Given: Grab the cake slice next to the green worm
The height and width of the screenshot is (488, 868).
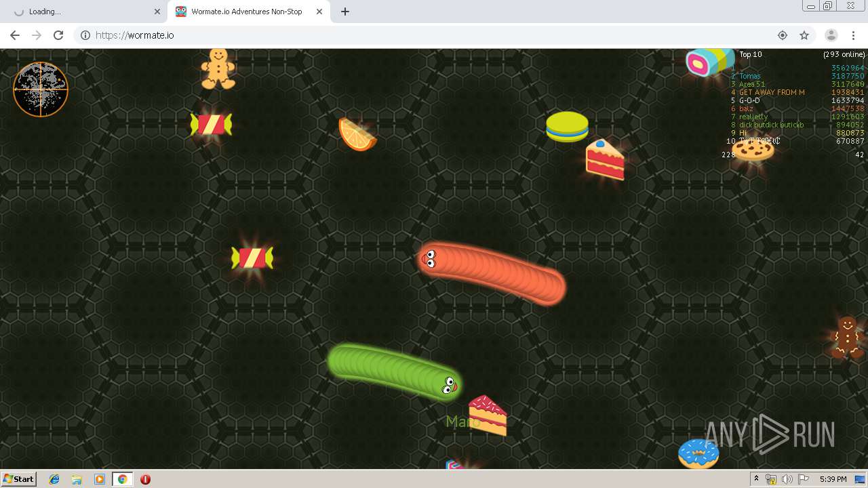Looking at the screenshot, I should click(488, 415).
